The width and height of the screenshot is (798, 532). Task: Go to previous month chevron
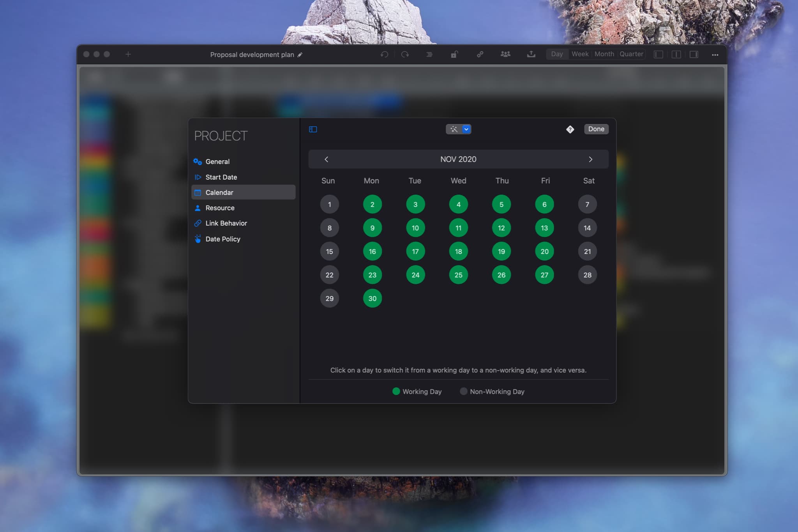click(327, 159)
